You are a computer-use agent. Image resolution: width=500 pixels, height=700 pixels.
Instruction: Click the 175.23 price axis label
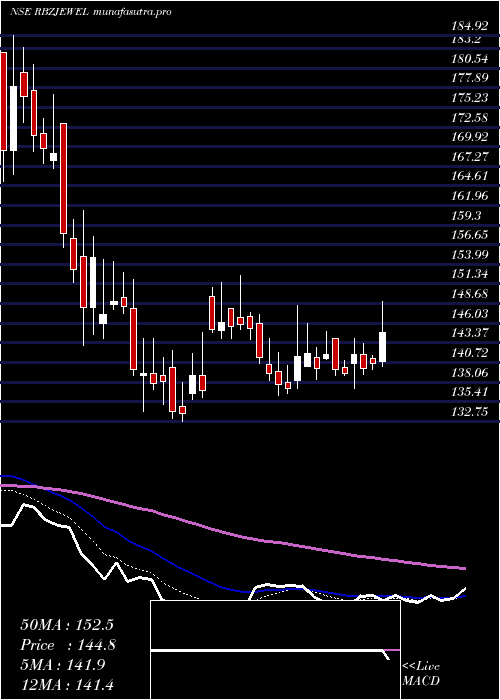[x=470, y=98]
